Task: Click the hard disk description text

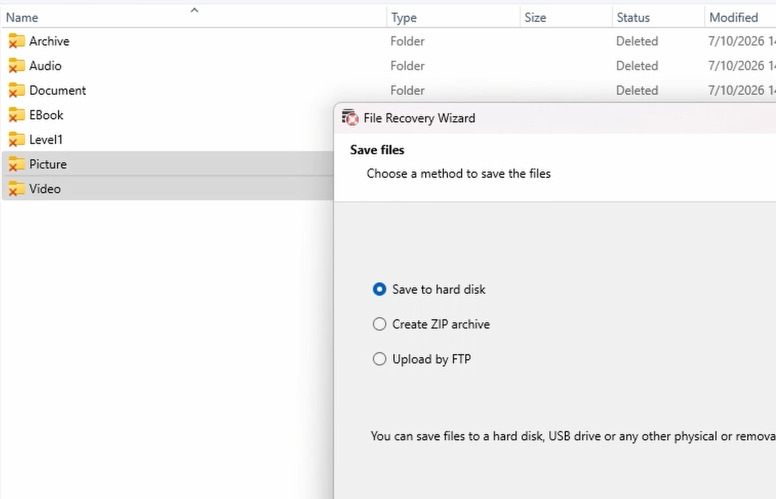Action: coord(573,436)
